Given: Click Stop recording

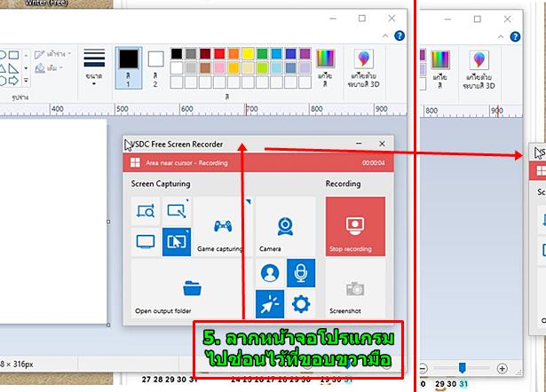Looking at the screenshot, I should [355, 226].
